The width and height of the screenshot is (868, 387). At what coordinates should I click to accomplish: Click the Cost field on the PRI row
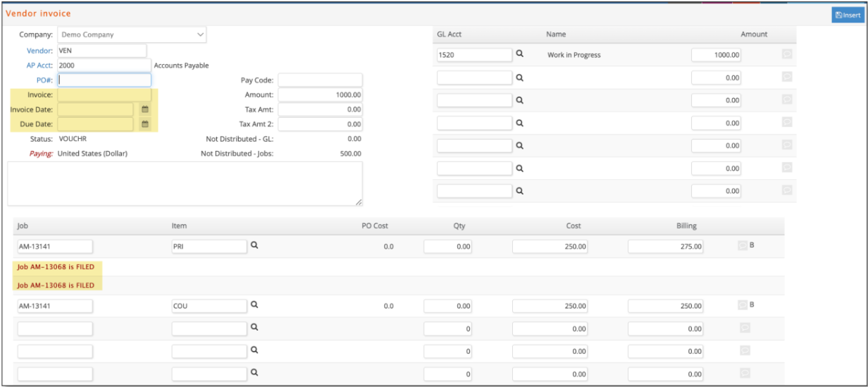pos(550,247)
